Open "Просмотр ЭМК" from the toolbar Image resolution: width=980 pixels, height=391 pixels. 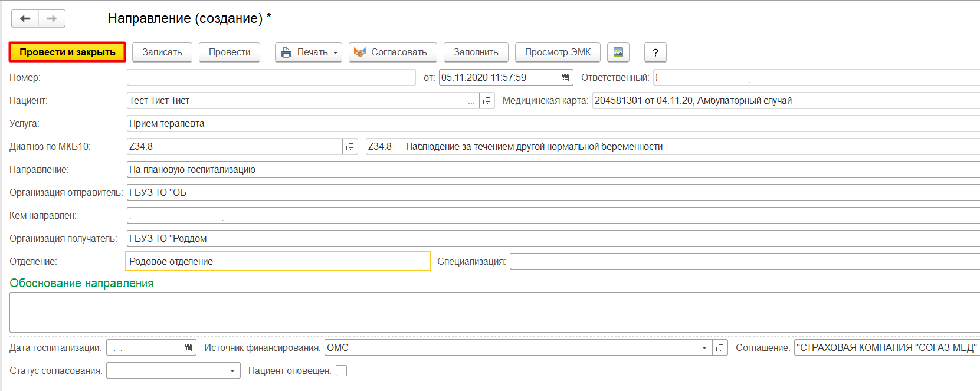click(x=558, y=52)
